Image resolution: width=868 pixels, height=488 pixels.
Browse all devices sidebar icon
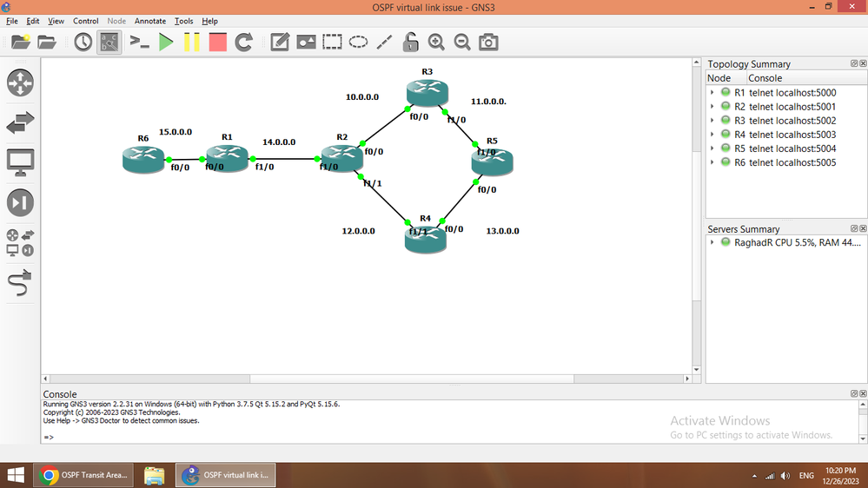pyautogui.click(x=21, y=242)
